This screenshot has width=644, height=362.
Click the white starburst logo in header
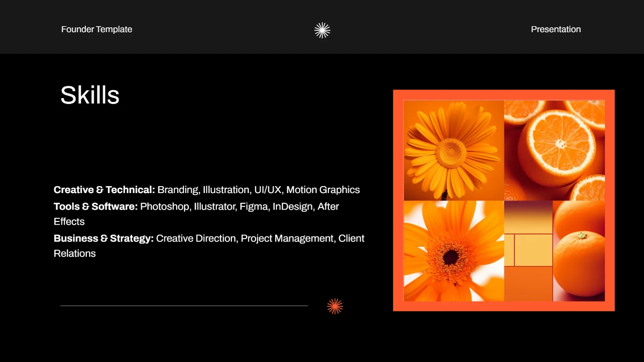click(322, 30)
